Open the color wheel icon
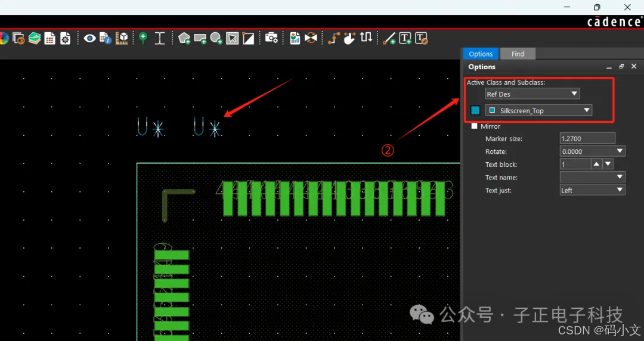The image size is (644, 341). [4, 39]
